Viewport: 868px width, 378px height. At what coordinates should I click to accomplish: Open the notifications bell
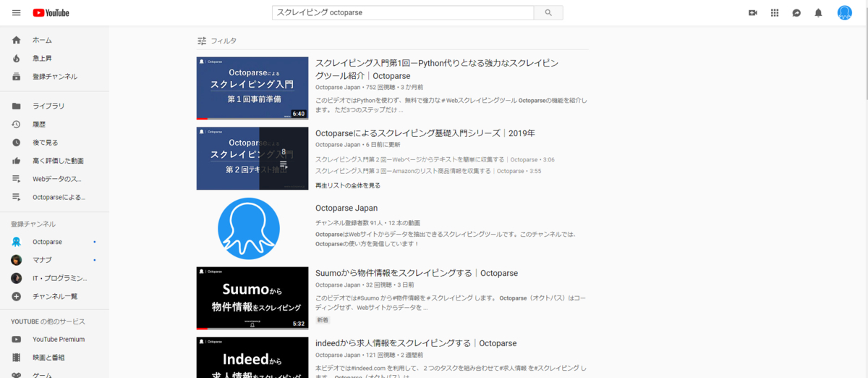pyautogui.click(x=818, y=12)
